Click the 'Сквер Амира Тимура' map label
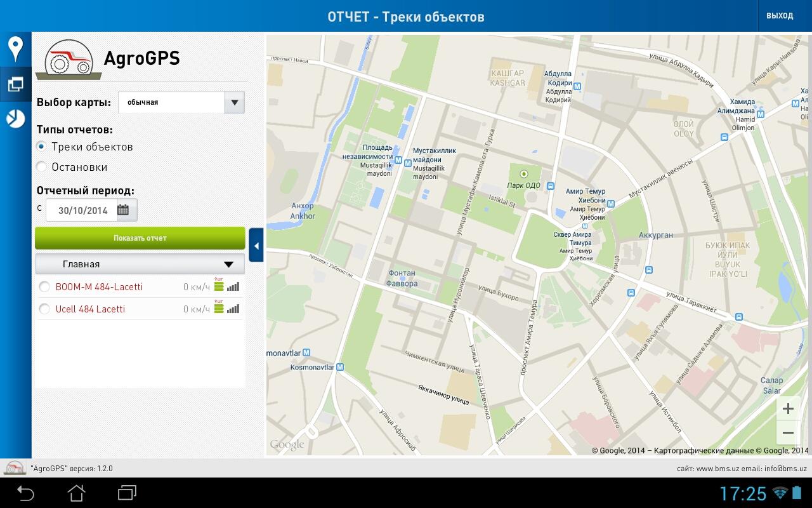This screenshot has width=812, height=508. pos(572,239)
